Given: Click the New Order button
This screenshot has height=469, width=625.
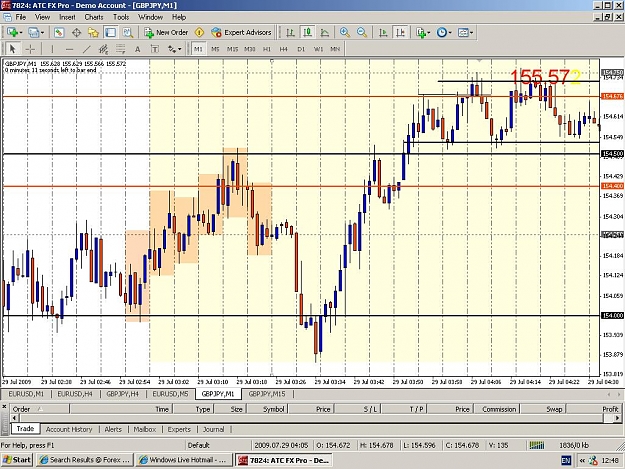Looking at the screenshot, I should [x=166, y=33].
